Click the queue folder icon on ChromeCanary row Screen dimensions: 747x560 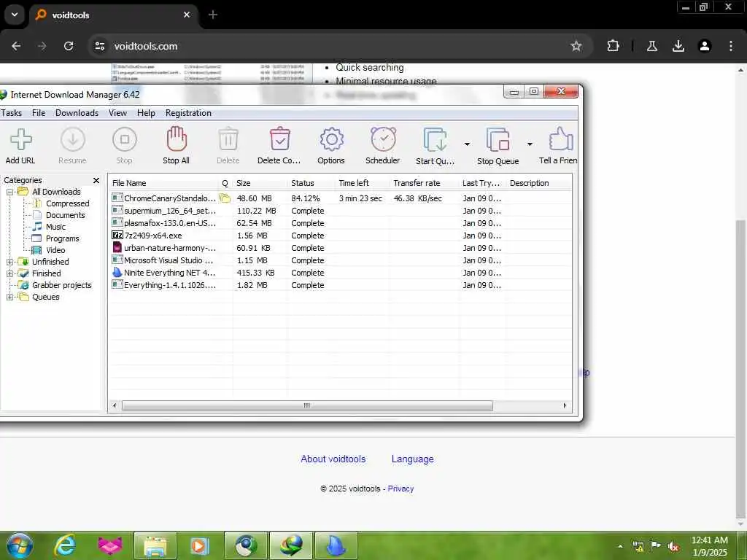point(225,198)
